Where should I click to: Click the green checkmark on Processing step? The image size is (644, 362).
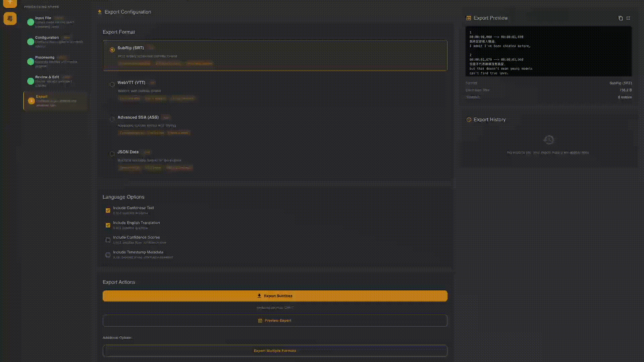(x=31, y=61)
